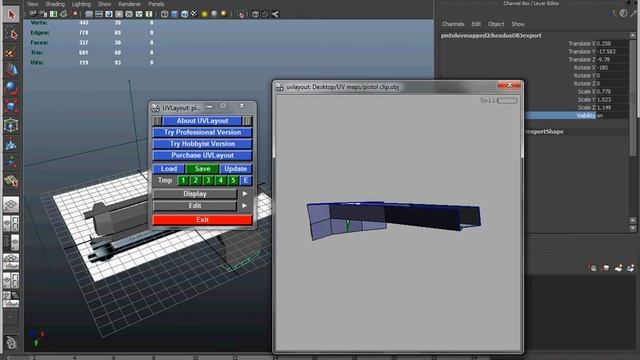Toggle the shadows sphere icon
This screenshot has width=640, height=360.
[214, 14]
